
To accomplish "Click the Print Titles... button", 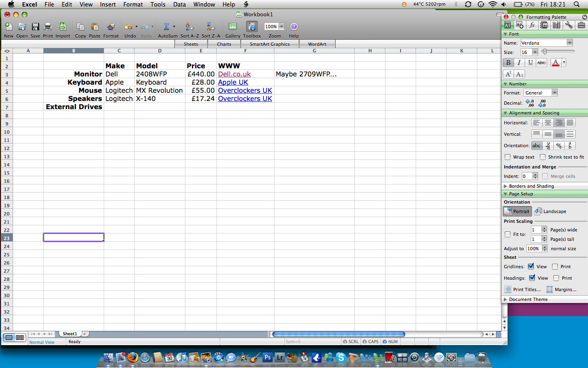I will [x=523, y=289].
